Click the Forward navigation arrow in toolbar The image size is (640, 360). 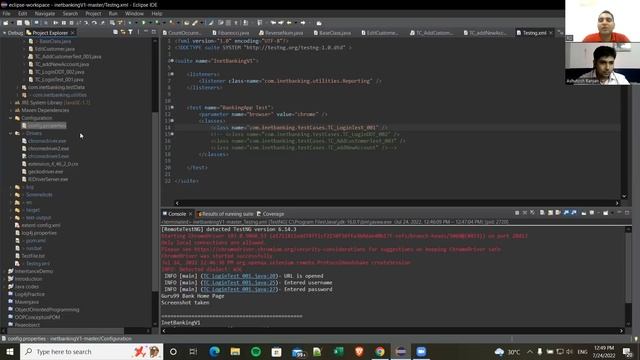click(x=303, y=23)
